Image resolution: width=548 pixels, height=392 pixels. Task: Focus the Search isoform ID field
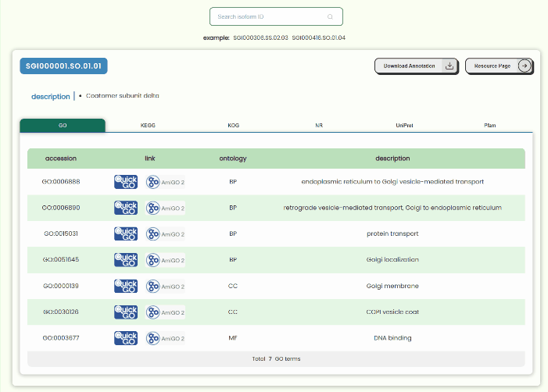pos(276,16)
